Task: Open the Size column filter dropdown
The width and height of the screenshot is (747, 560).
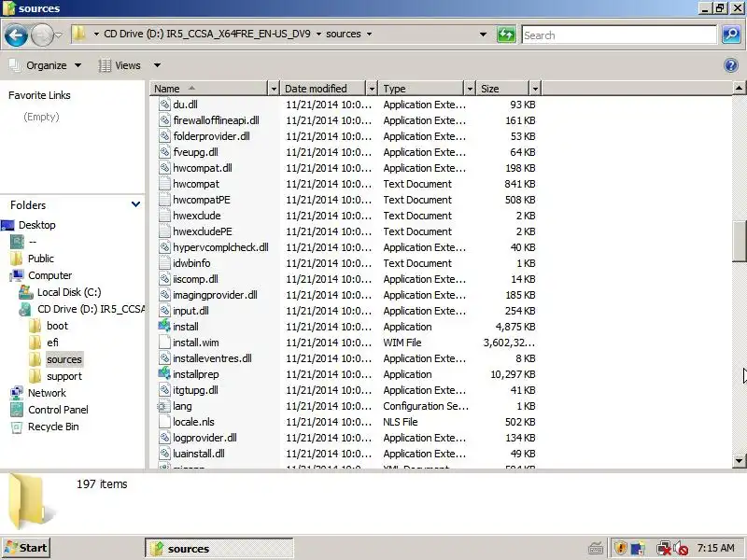Action: point(535,89)
